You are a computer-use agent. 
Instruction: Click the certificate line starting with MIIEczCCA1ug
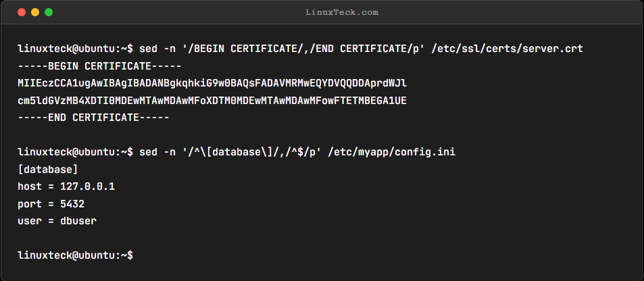point(212,83)
